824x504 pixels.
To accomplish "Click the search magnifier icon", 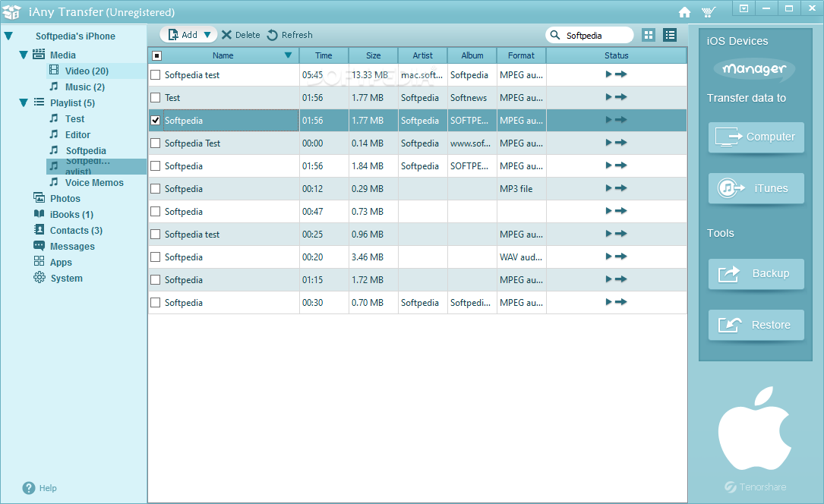I will pos(555,35).
